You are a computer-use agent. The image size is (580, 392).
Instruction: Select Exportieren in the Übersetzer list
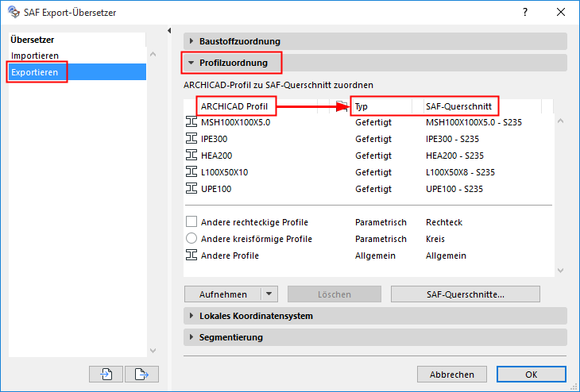[x=77, y=72]
